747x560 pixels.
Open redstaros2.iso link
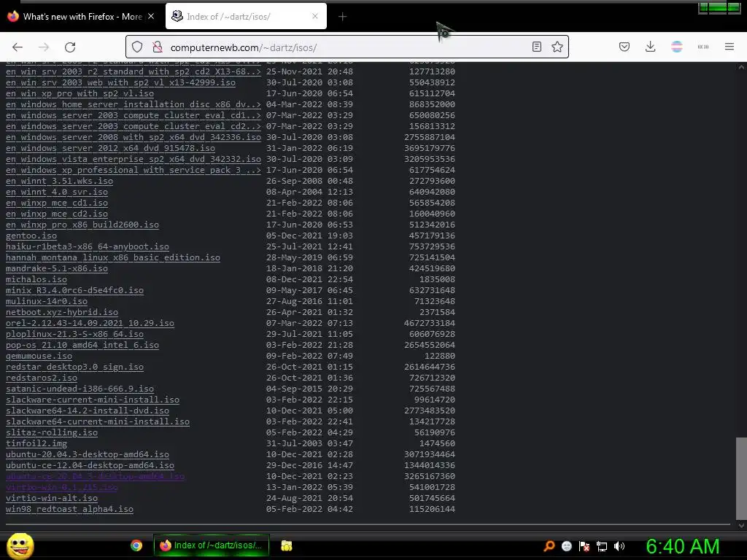(42, 378)
